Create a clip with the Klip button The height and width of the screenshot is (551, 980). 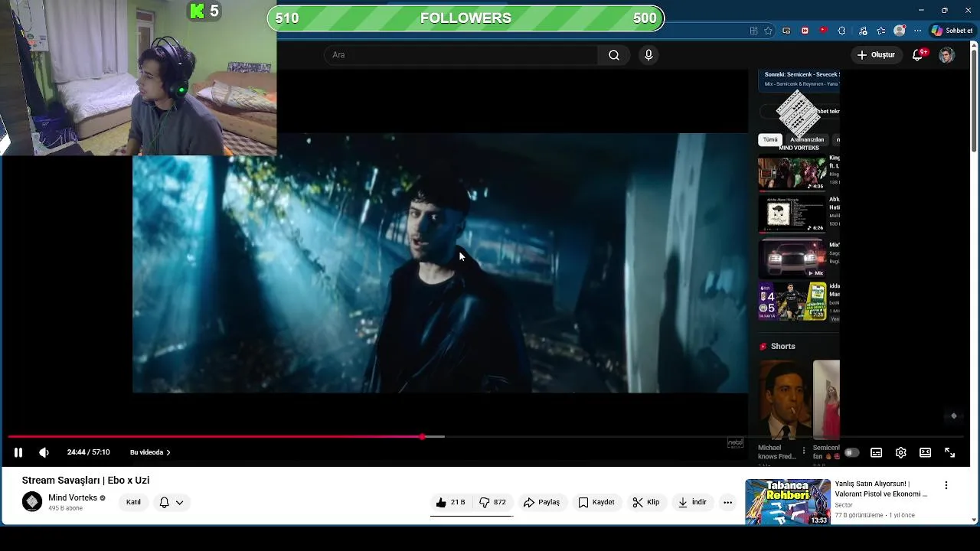click(645, 502)
